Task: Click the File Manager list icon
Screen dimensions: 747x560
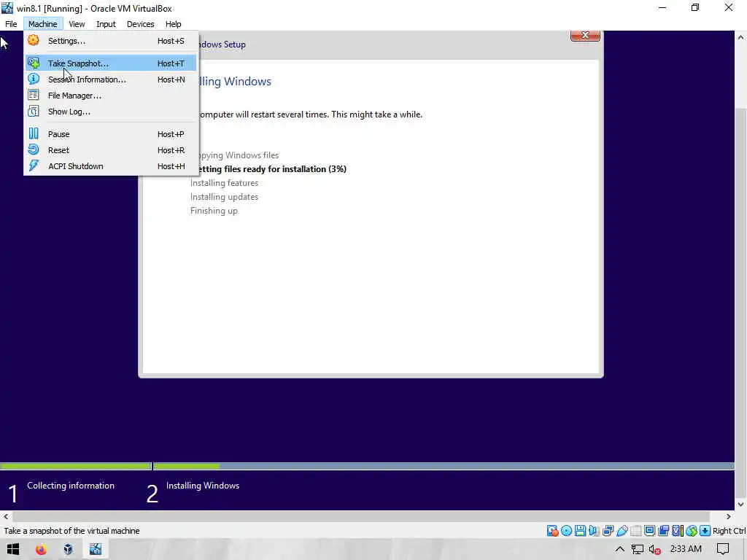Action: 34,96
